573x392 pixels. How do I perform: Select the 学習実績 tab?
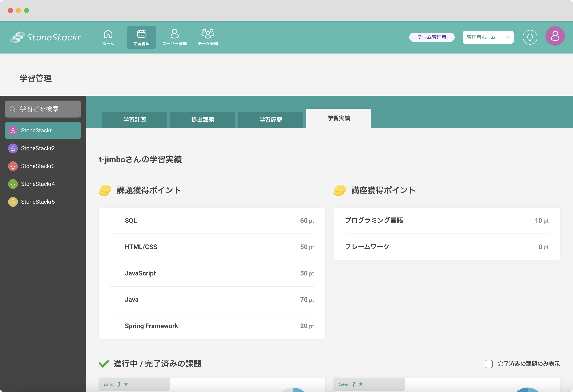pyautogui.click(x=339, y=118)
